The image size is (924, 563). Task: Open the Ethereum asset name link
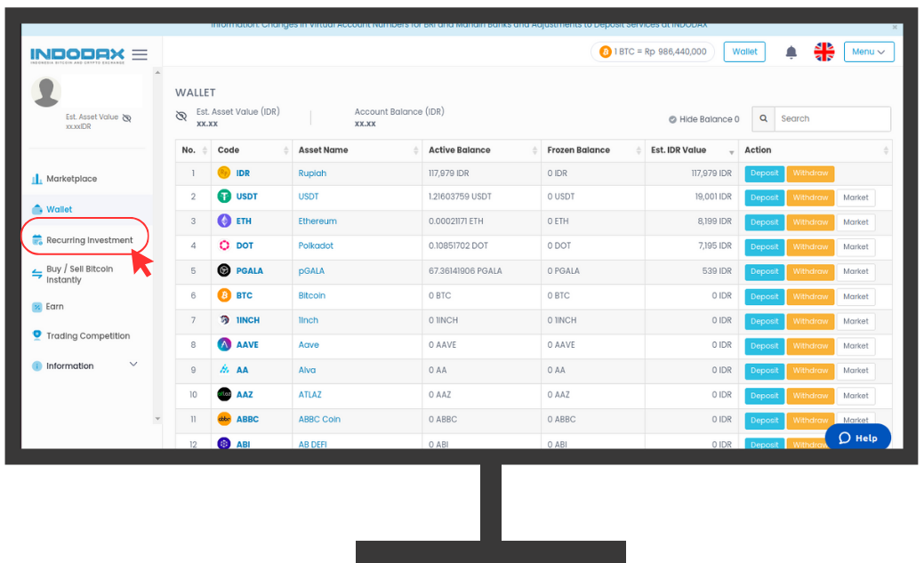click(x=317, y=221)
